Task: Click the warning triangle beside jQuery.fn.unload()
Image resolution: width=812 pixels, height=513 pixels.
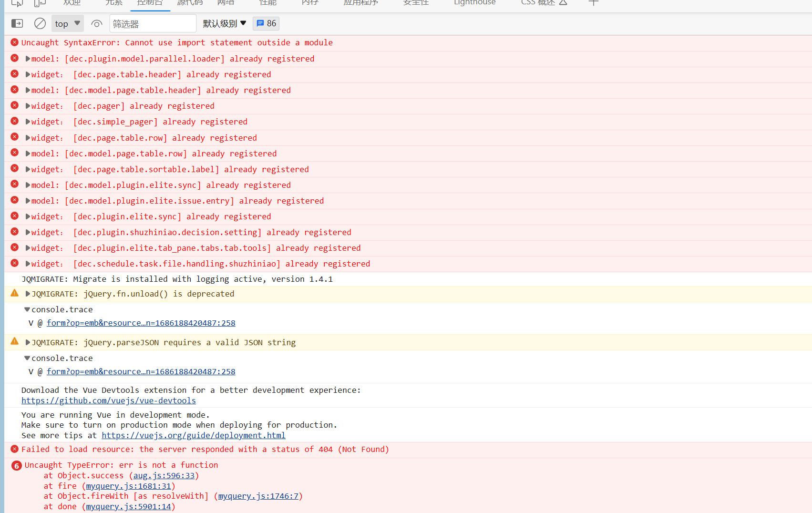Action: tap(15, 293)
